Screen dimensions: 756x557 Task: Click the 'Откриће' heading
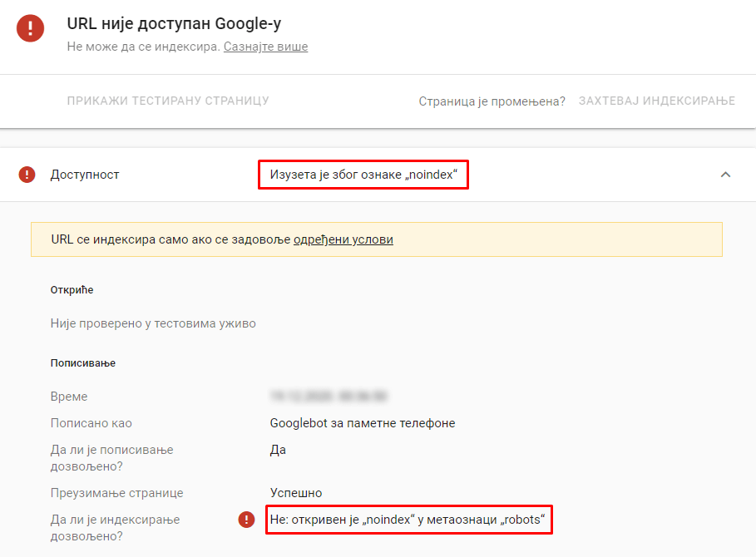(x=72, y=290)
